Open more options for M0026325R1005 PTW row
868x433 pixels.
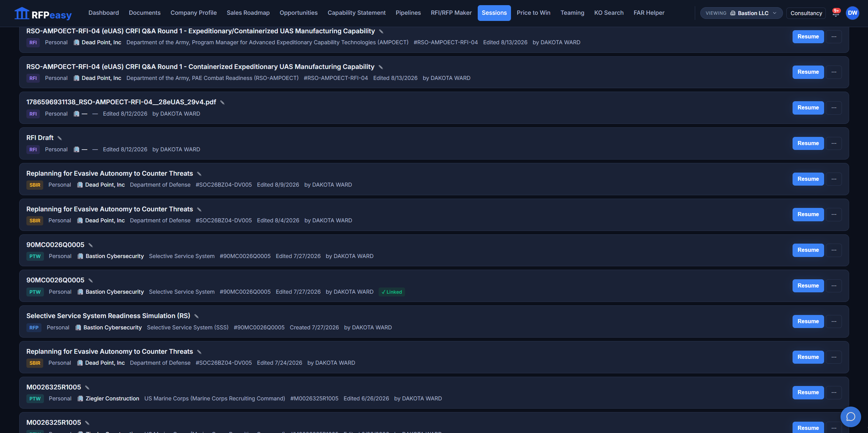point(834,393)
